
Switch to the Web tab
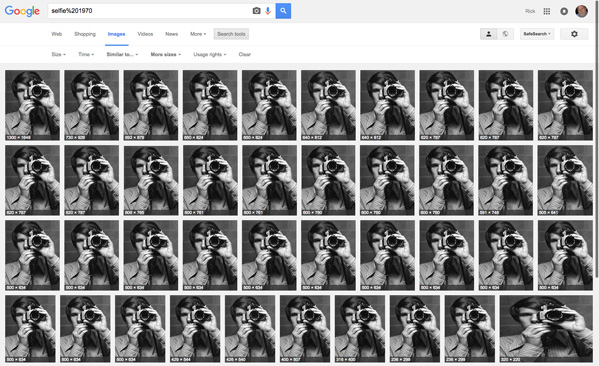click(x=57, y=34)
